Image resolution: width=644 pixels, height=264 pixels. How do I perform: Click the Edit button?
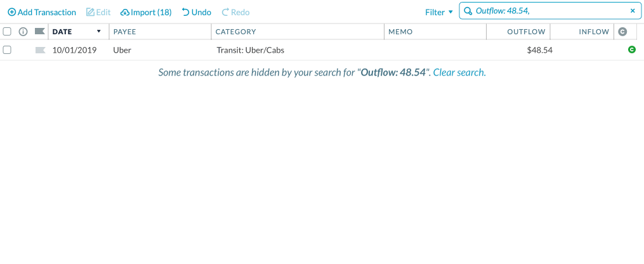(x=98, y=12)
